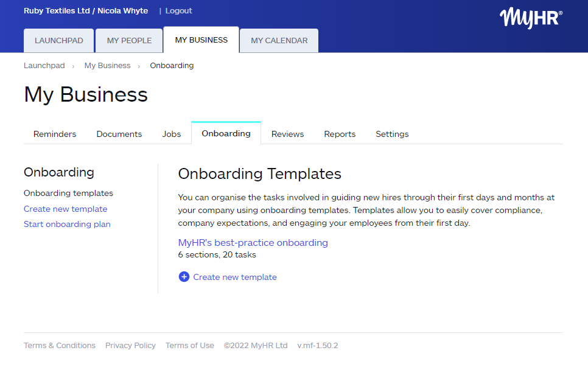588x367 pixels.
Task: Click the MyHR logo
Action: (x=531, y=18)
